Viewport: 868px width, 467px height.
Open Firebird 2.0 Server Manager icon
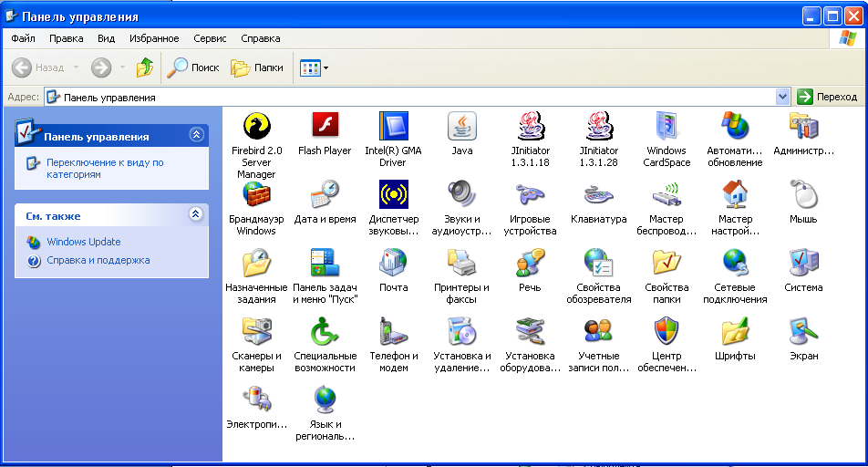click(257, 126)
